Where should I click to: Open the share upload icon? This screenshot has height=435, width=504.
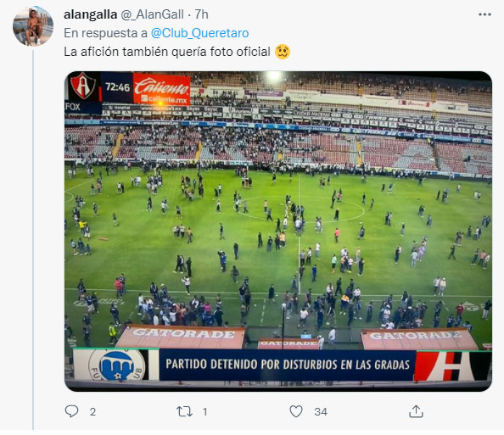416,411
